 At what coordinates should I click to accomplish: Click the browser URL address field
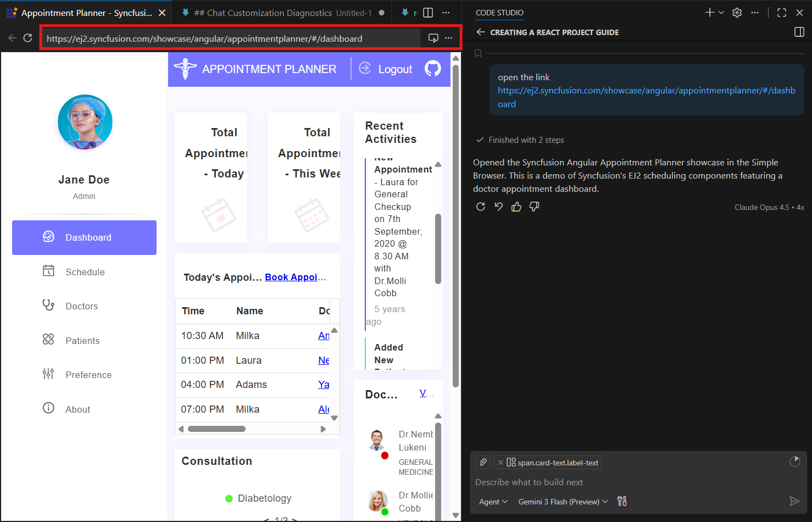231,38
